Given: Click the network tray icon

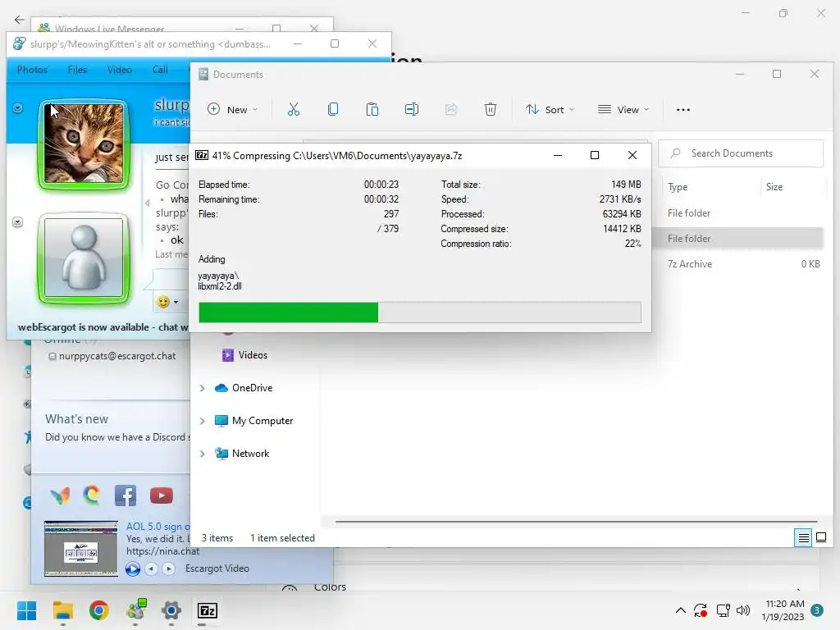Looking at the screenshot, I should 724,610.
